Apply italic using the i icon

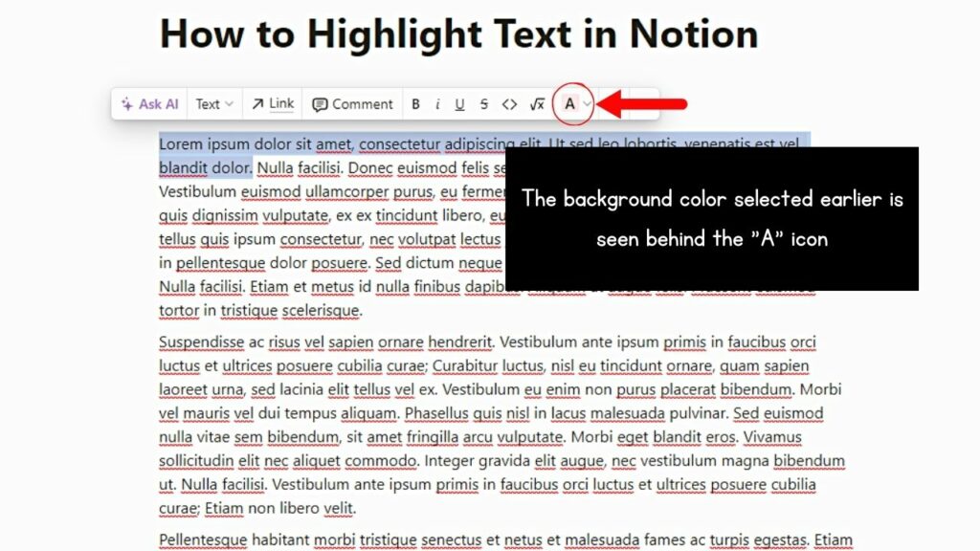pos(437,104)
